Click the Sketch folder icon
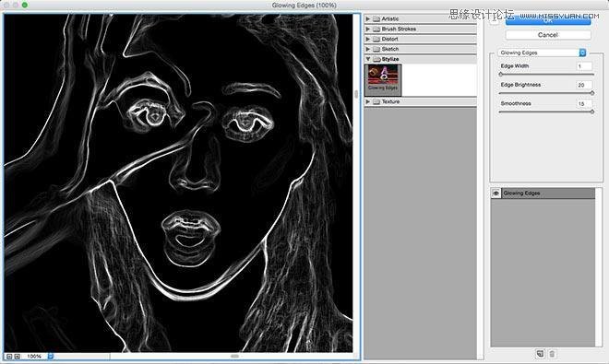 coord(376,49)
